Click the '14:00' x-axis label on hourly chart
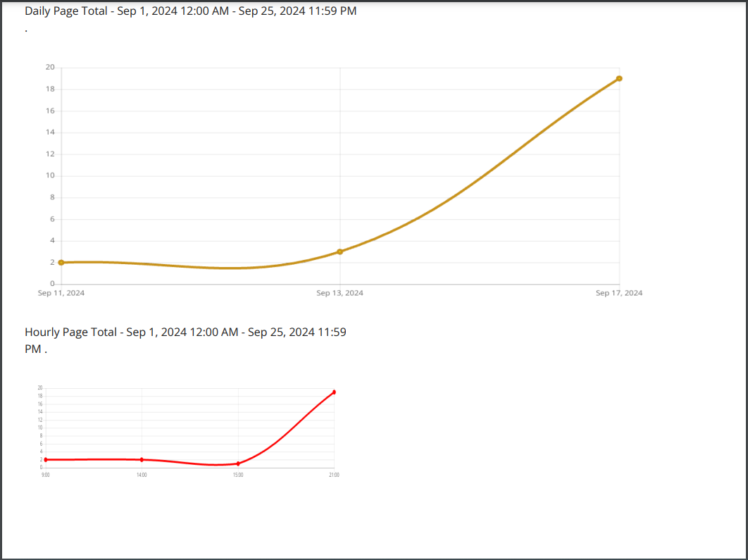This screenshot has height=560, width=748. tap(142, 475)
